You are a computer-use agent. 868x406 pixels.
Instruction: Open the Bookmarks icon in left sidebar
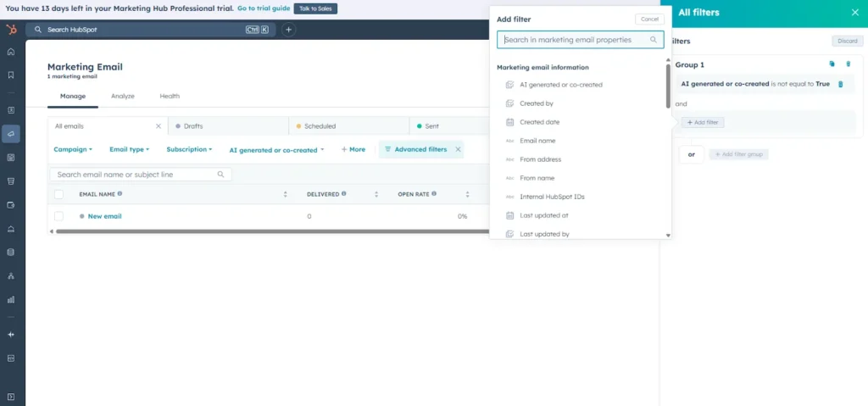pos(11,75)
